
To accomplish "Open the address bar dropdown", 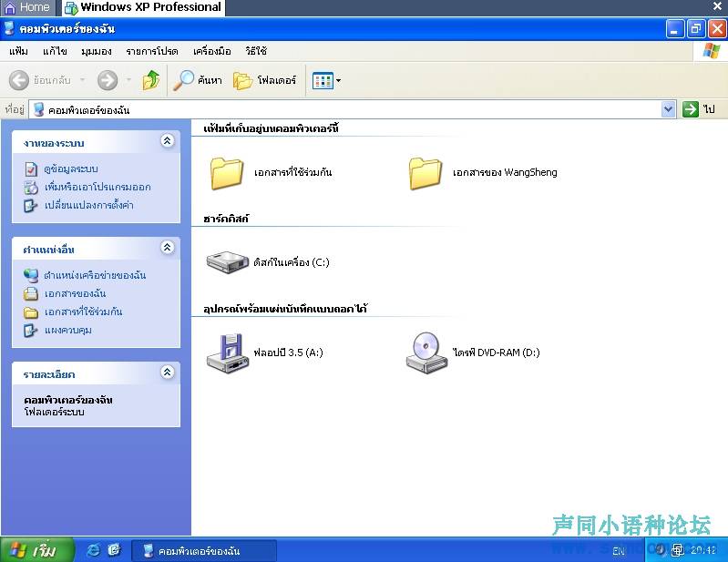I will click(x=668, y=109).
